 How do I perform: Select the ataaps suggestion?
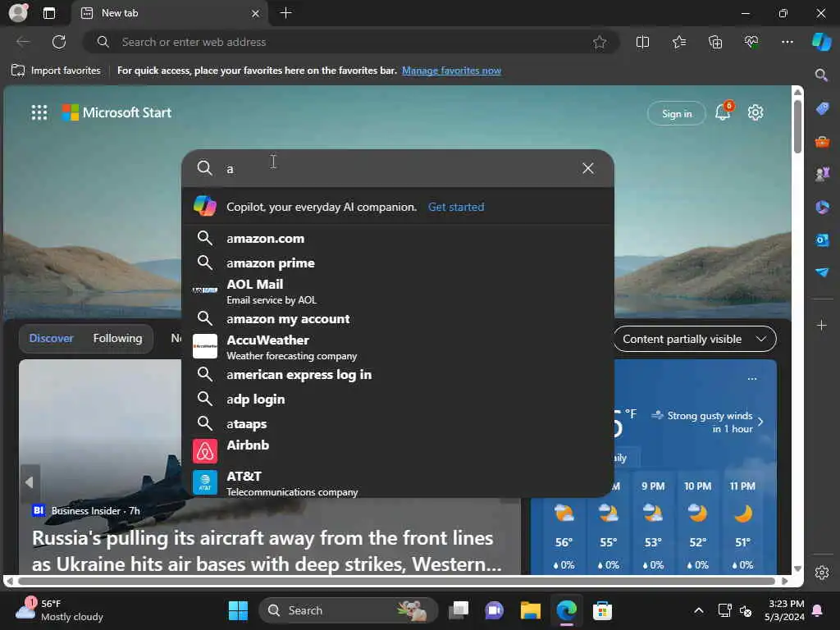[x=398, y=424]
